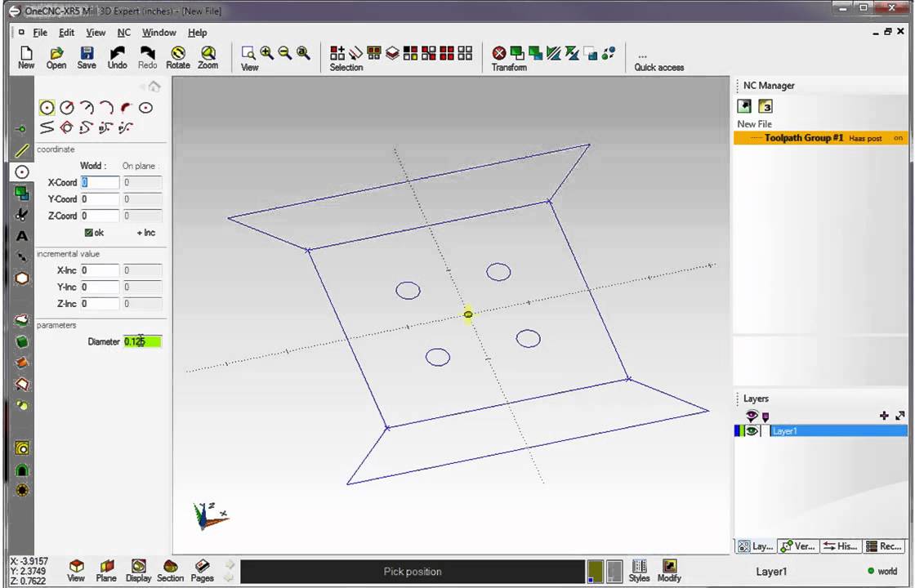Open the polygon hexagon sidebar icon
The width and height of the screenshot is (915, 588).
tap(21, 278)
